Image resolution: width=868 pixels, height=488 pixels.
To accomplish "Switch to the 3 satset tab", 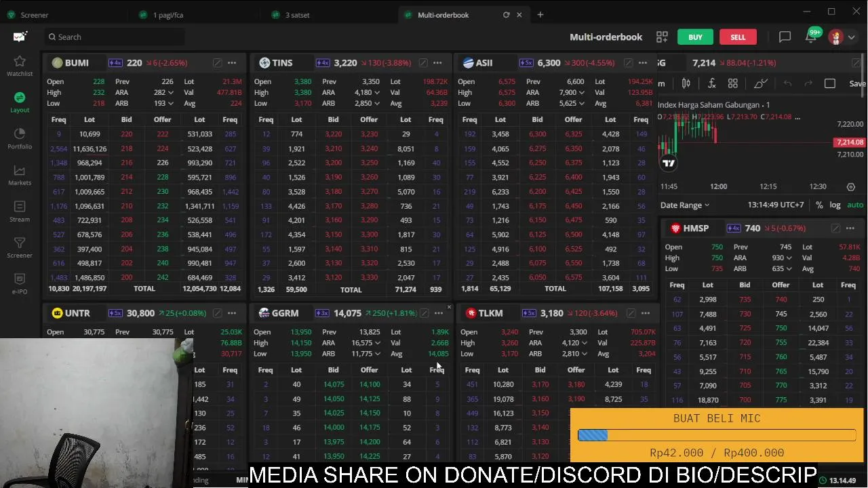I will click(x=298, y=15).
